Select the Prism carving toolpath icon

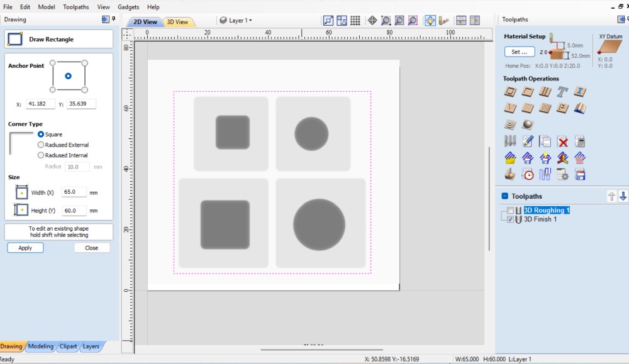tap(562, 108)
